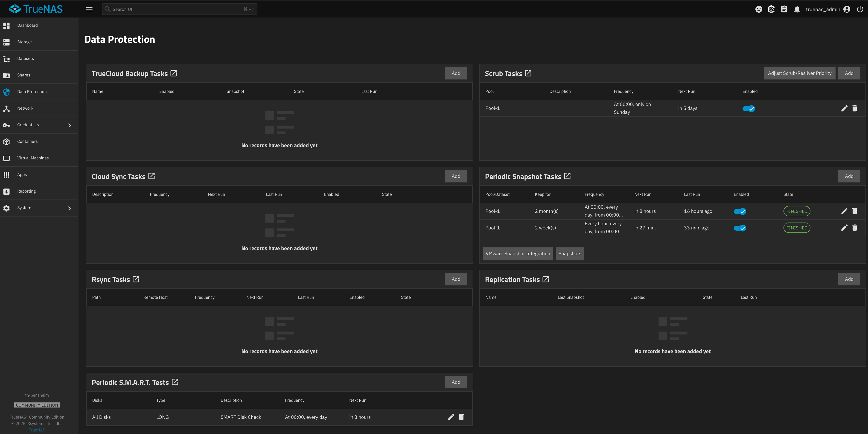Toggle the 2 week(s) snapshot task enabled switch

coord(740,228)
